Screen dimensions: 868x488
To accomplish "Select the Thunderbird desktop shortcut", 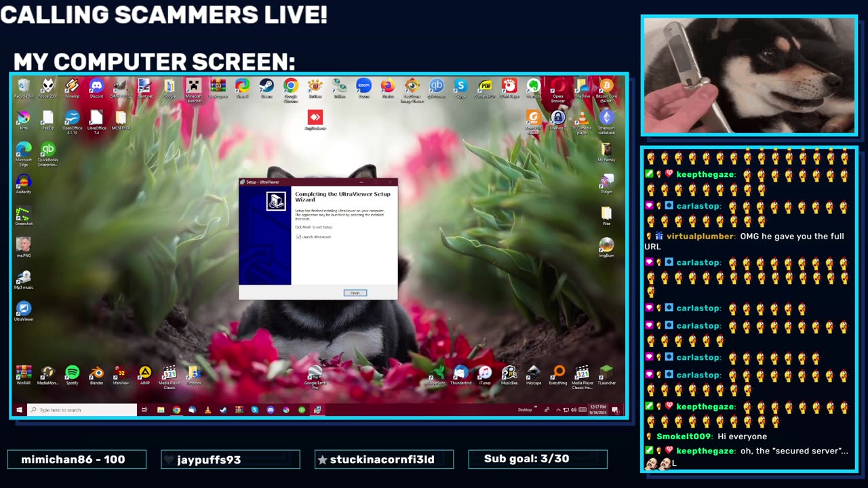I will coord(460,375).
